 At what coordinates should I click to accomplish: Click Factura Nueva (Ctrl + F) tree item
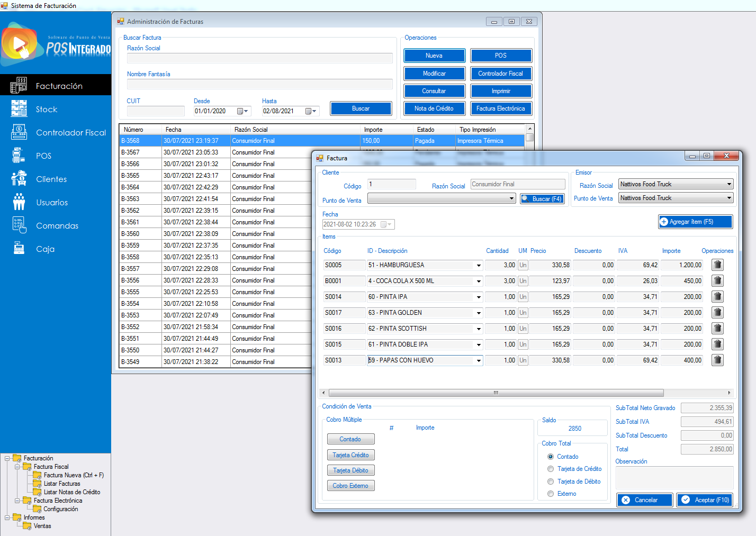pos(74,475)
